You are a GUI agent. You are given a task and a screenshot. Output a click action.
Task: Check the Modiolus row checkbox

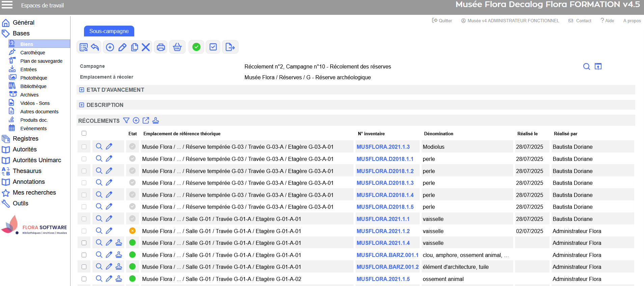(84, 147)
